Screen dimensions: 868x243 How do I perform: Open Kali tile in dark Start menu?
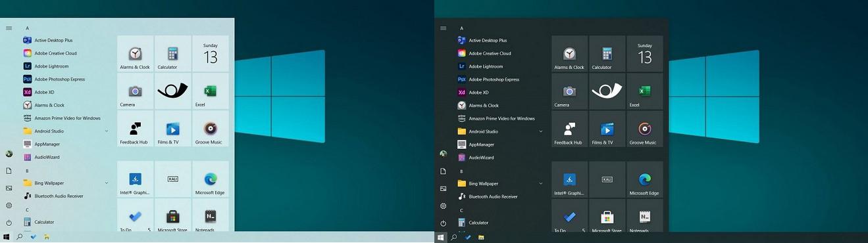[x=607, y=179]
